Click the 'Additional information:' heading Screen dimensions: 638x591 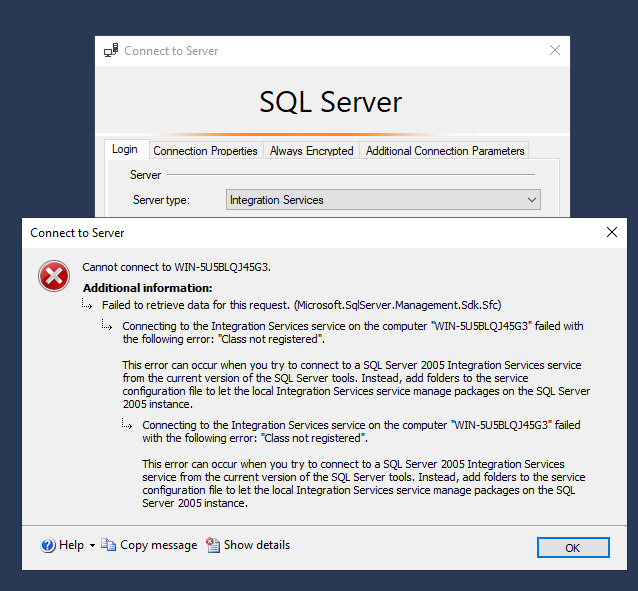148,288
